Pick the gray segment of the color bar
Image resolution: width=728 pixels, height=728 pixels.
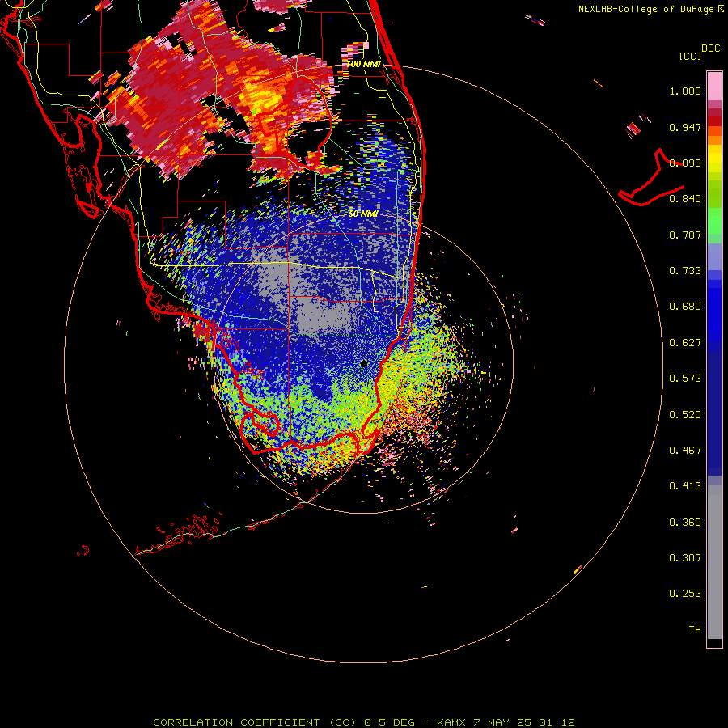click(714, 562)
